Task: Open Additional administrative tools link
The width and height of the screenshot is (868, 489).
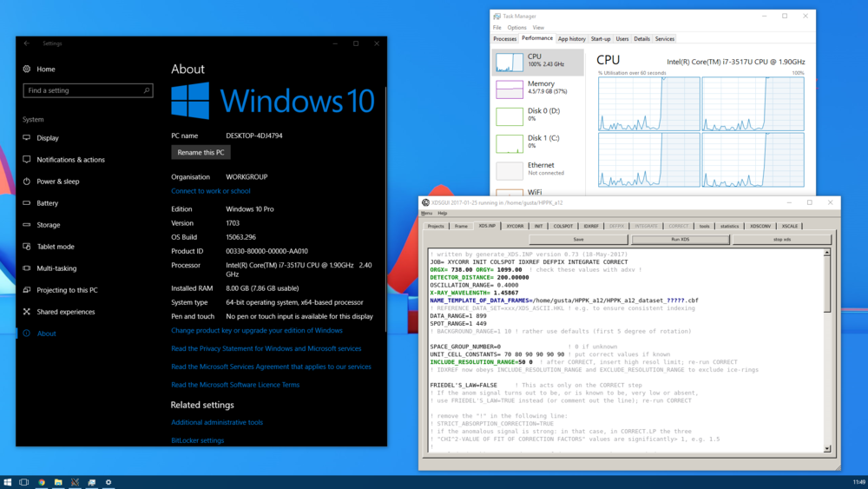Action: click(x=216, y=422)
